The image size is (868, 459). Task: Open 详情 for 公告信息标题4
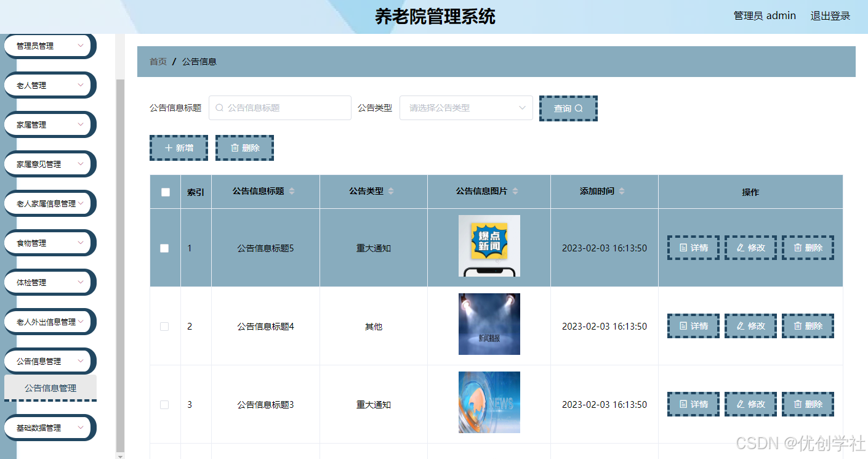click(693, 326)
